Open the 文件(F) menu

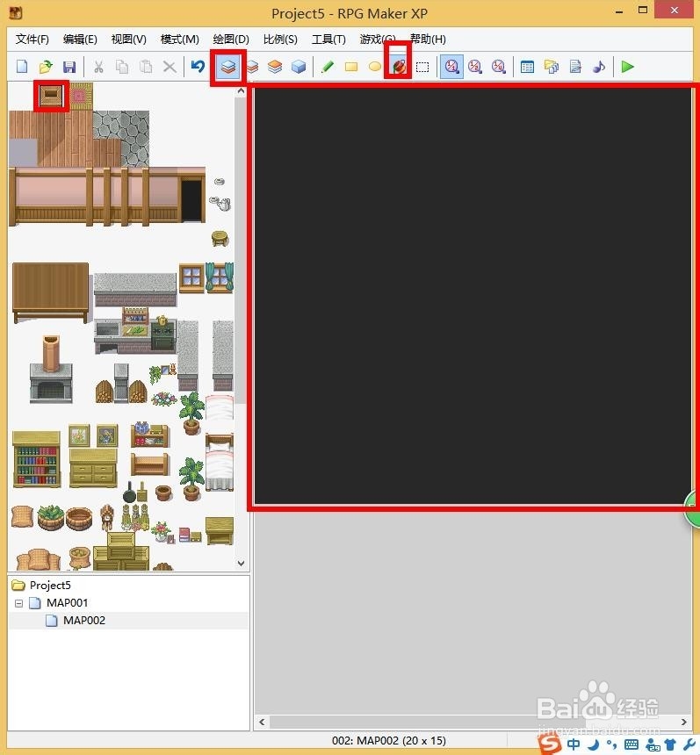pos(32,39)
